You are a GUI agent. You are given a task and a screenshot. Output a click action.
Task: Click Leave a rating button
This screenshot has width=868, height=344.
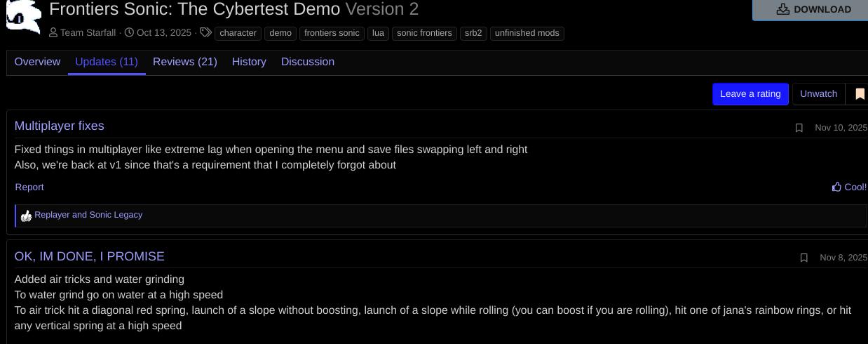pyautogui.click(x=750, y=94)
